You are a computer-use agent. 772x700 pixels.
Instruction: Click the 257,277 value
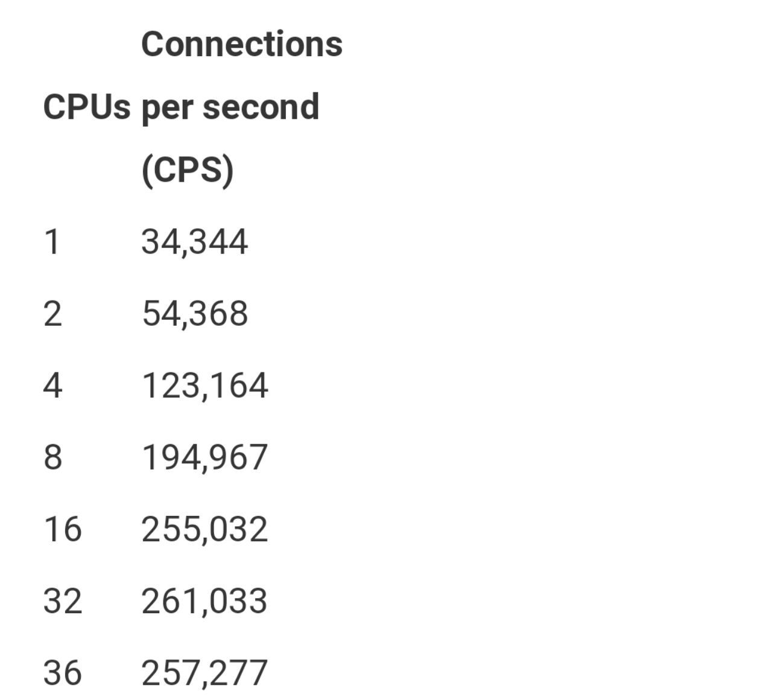204,673
